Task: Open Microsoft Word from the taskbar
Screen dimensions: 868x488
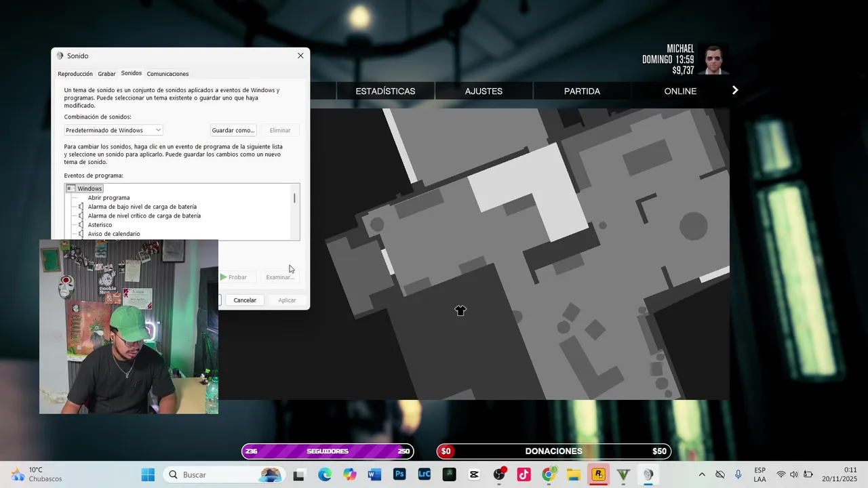Action: pos(374,474)
